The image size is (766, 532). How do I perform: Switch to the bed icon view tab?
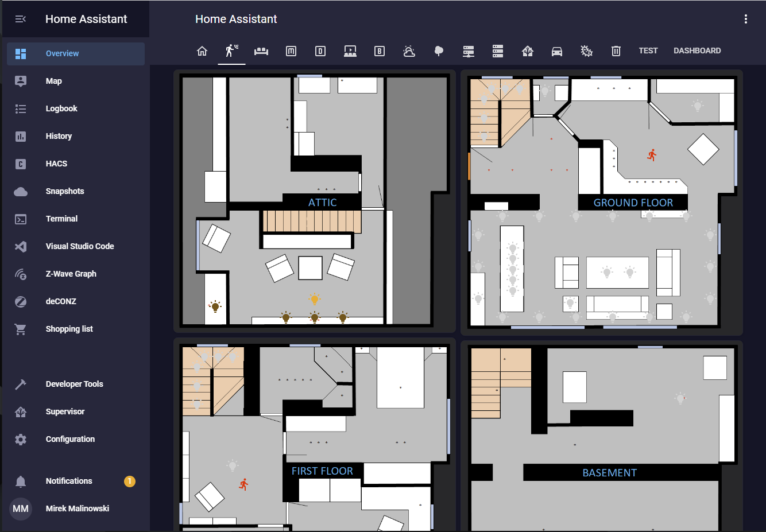pos(261,51)
